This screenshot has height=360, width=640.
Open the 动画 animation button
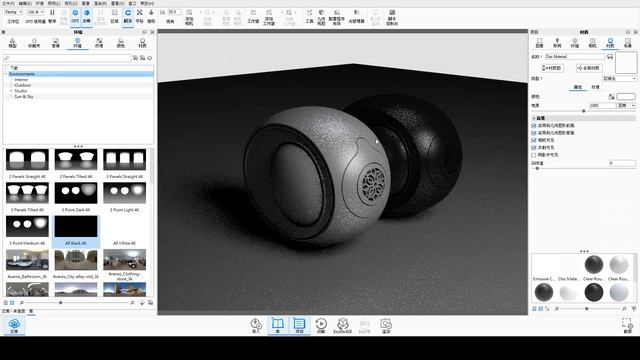pos(321,326)
